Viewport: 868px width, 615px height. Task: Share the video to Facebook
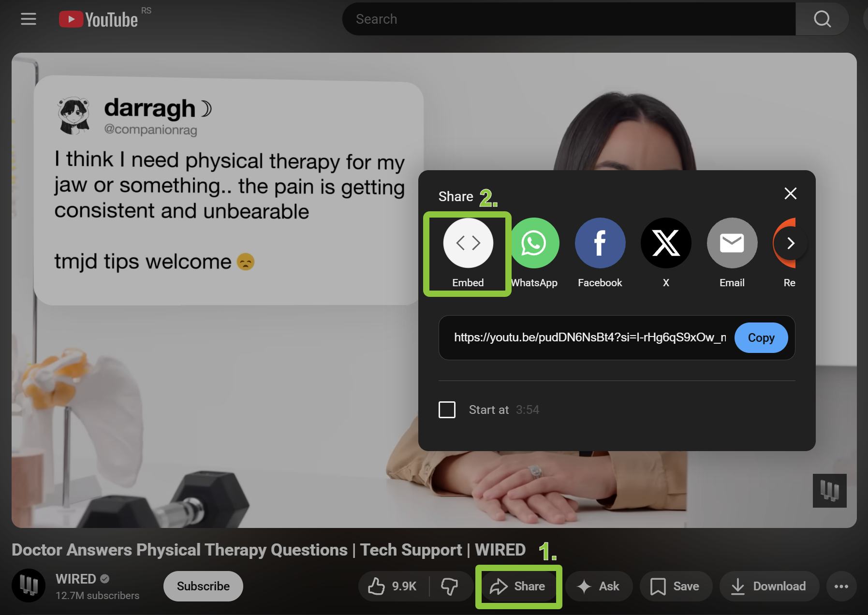coord(600,253)
